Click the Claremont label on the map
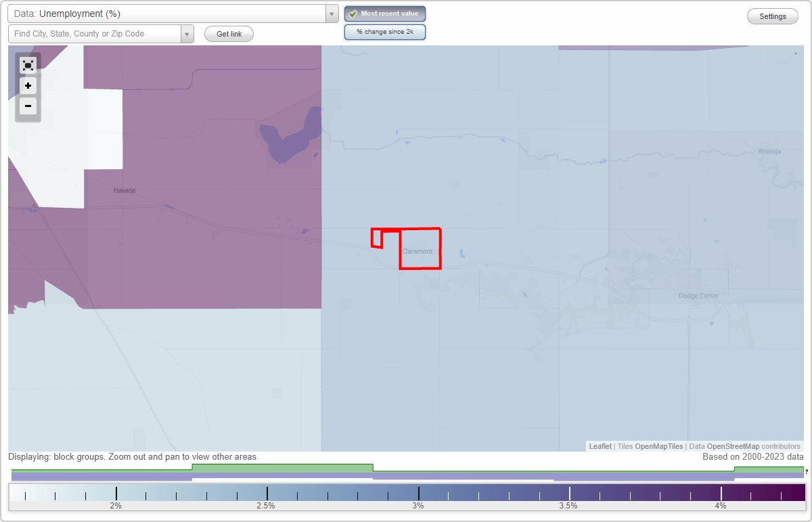 pyautogui.click(x=417, y=251)
